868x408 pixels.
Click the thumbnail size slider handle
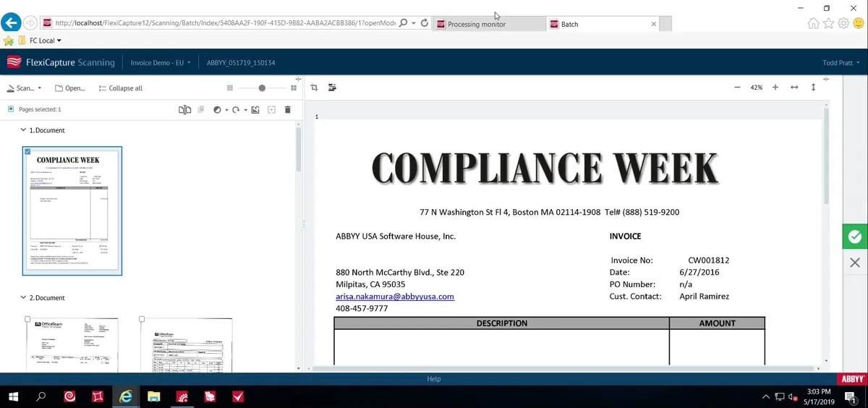coord(262,88)
